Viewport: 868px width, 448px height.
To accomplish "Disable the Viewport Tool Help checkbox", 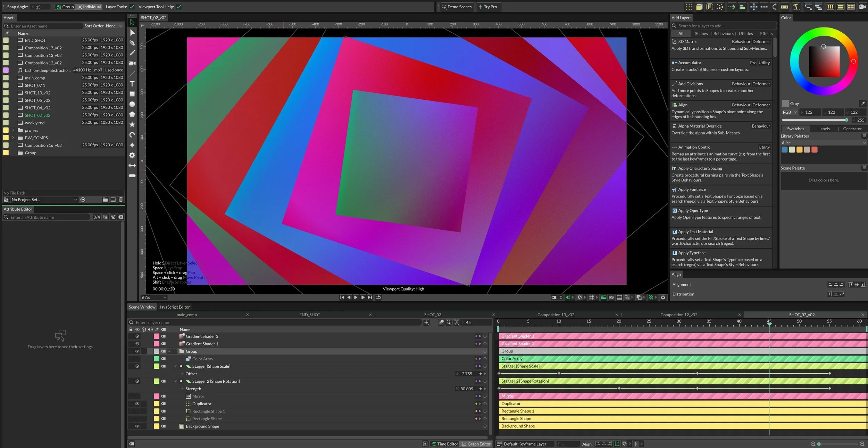I will pos(179,7).
